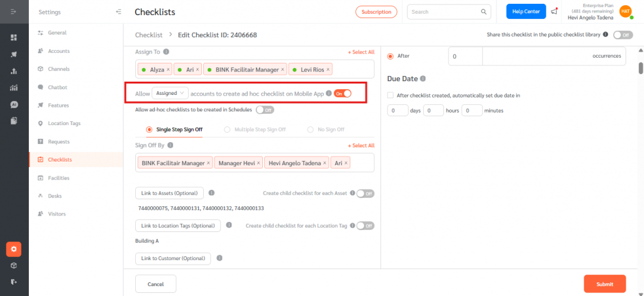Select Multiple Step Sign Off option

tap(228, 129)
